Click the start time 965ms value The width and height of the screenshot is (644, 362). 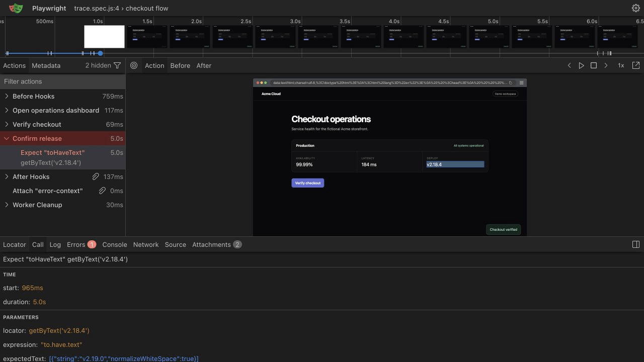(x=32, y=288)
